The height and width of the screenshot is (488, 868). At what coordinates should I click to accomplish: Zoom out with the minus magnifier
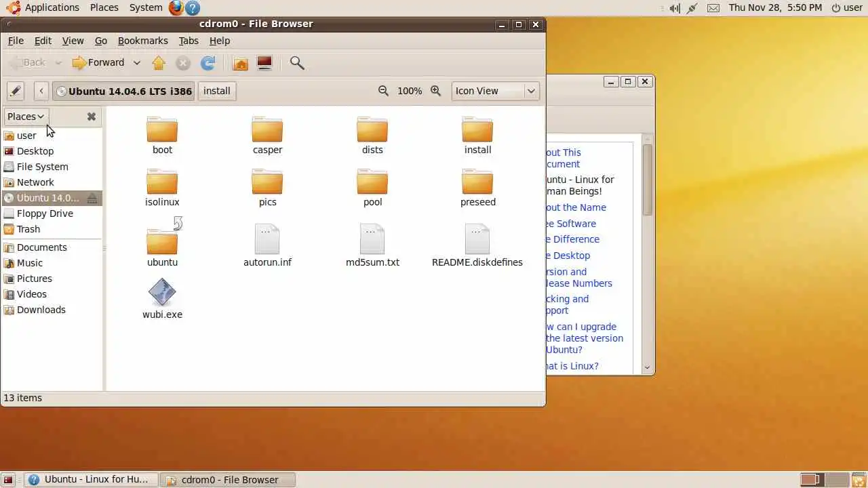pyautogui.click(x=383, y=91)
